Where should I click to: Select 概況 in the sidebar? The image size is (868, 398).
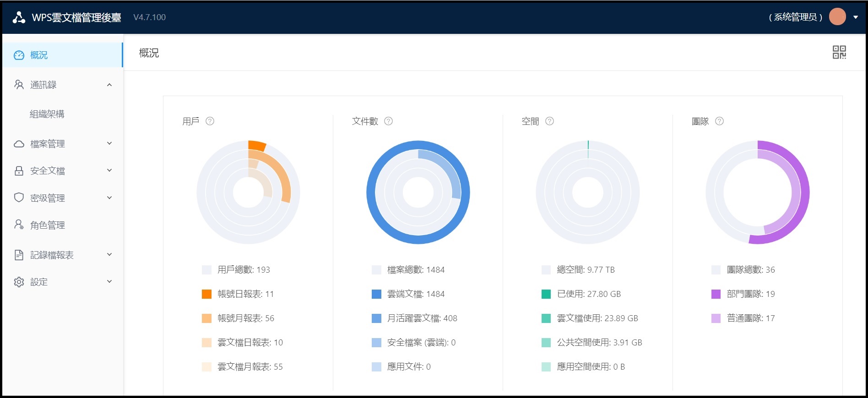pos(39,55)
